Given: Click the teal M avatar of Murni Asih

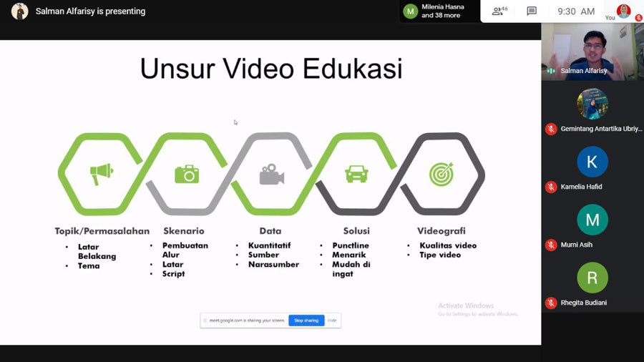Looking at the screenshot, I should click(592, 220).
